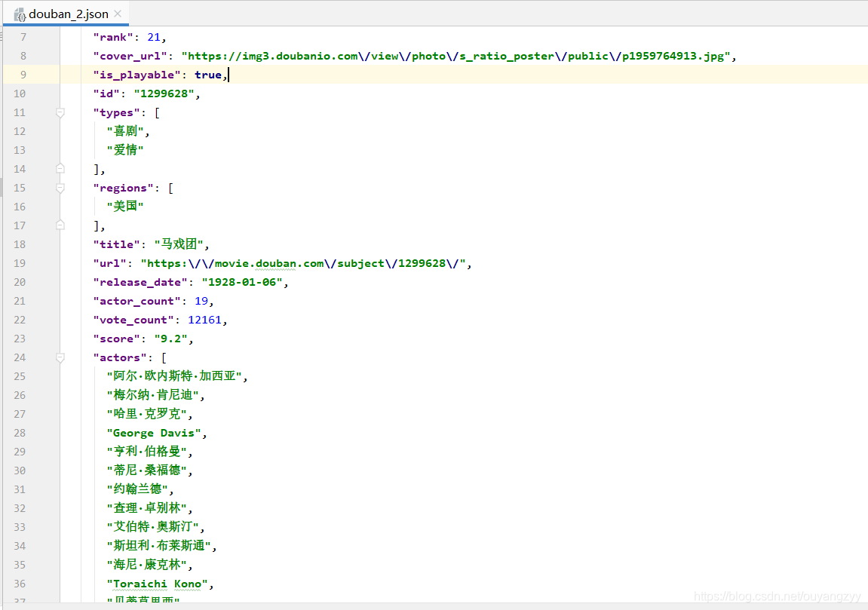This screenshot has width=868, height=610.
Task: Click the value true on line 9
Action: point(207,75)
